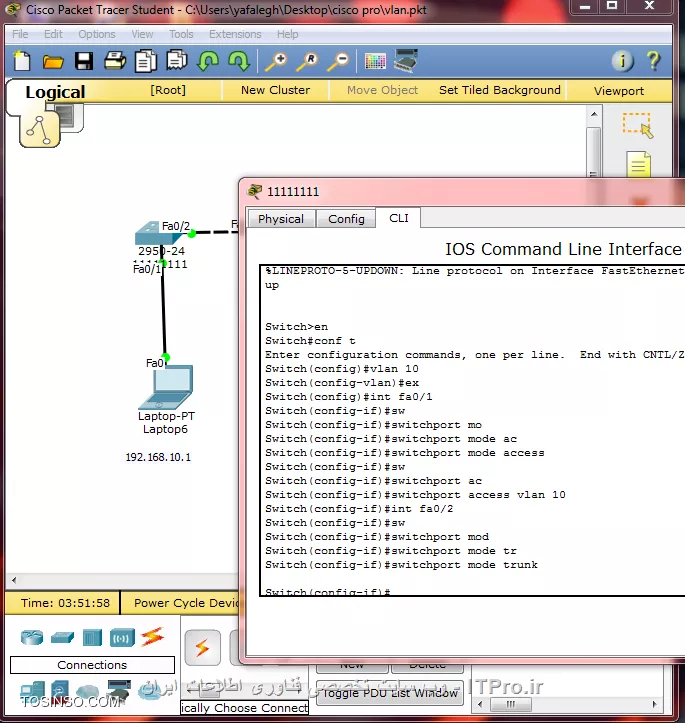Screen dimensions: 685x723
Task: Click the workspace horizontal scrollbar left arrow
Action: [x=14, y=580]
